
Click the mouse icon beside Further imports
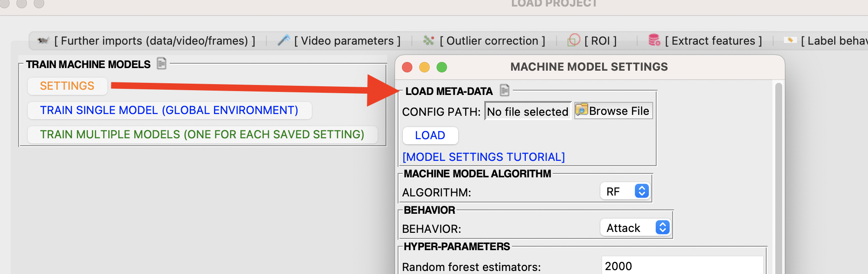pos(43,40)
